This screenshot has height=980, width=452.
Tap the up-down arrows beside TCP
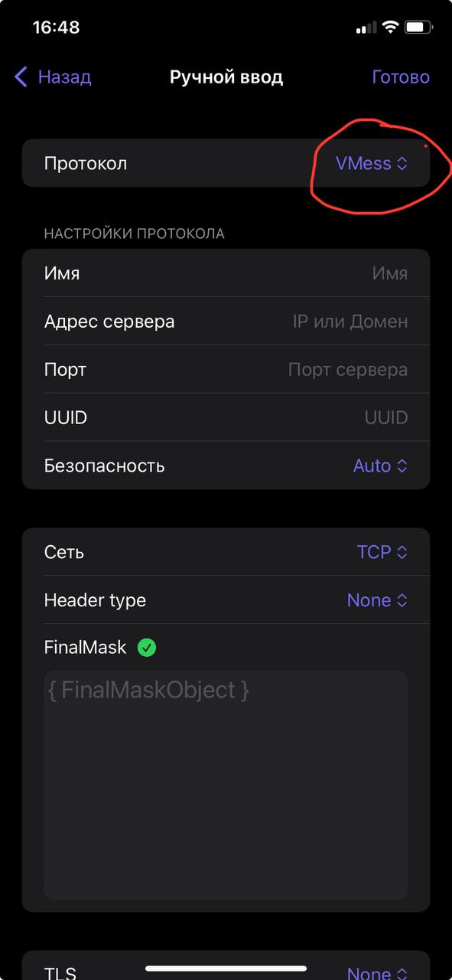[402, 552]
